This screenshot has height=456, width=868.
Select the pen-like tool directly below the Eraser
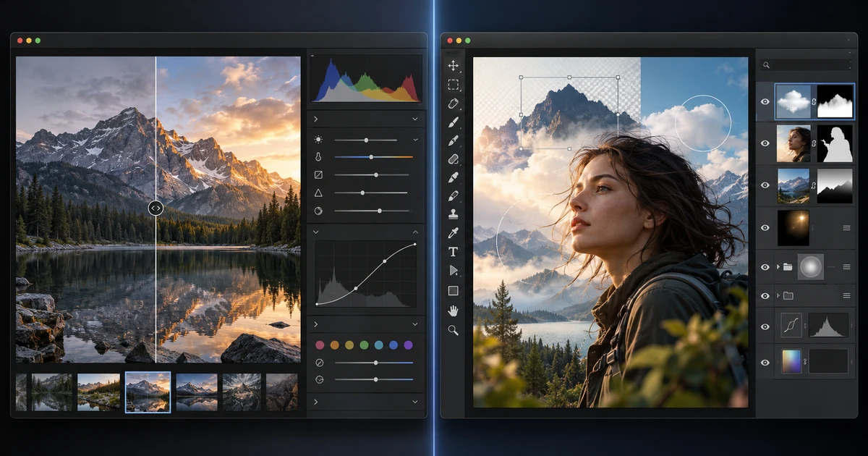(454, 177)
